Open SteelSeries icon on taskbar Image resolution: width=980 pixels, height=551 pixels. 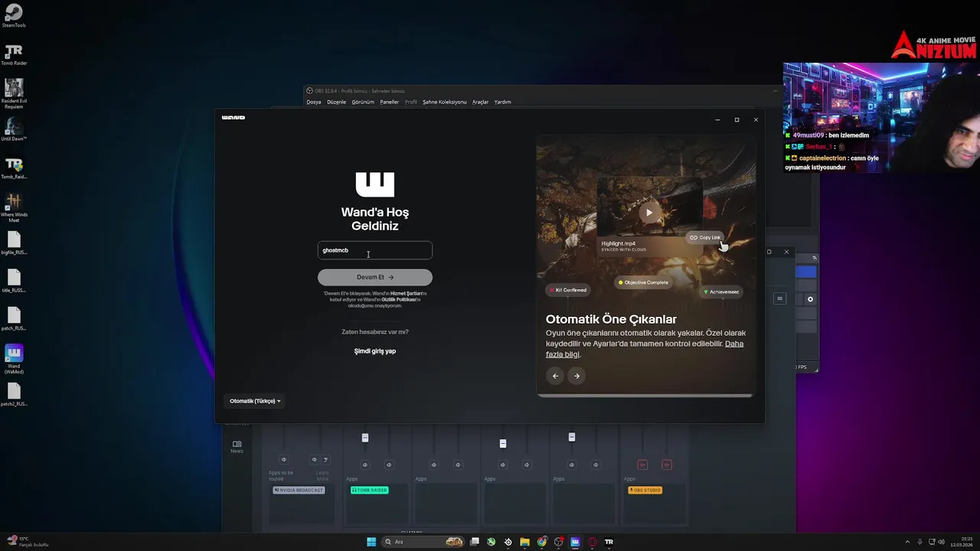[508, 542]
